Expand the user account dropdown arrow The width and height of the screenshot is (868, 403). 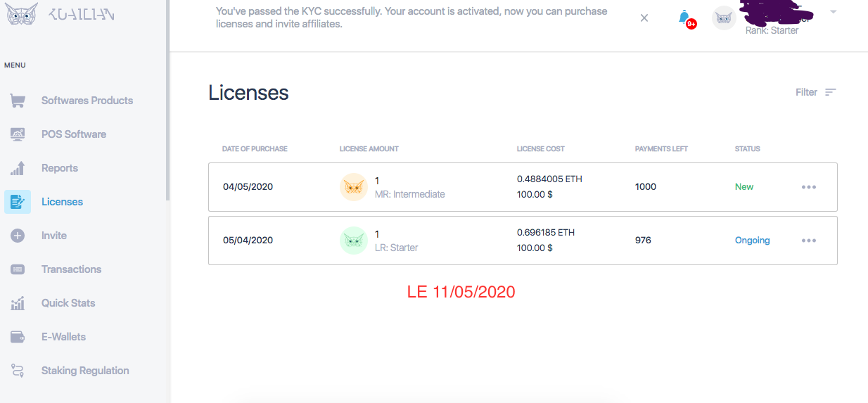834,12
